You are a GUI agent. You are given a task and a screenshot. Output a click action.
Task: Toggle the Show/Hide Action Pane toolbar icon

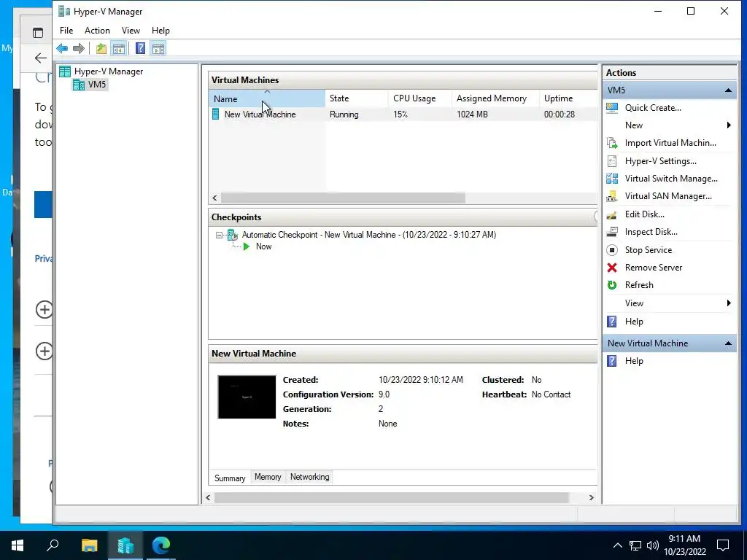coord(158,48)
